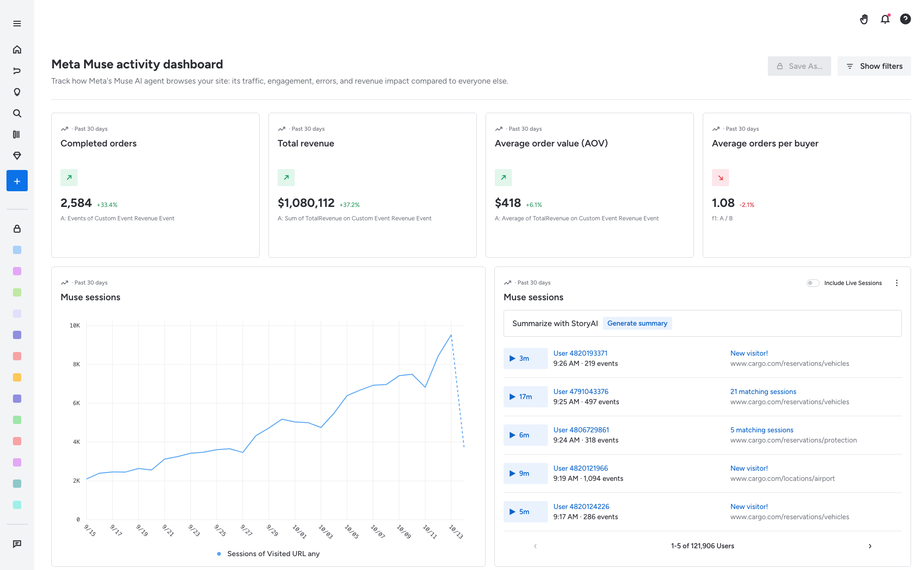The height and width of the screenshot is (570, 924).
Task: Click Sessions of Visited URL any legend
Action: 268,554
